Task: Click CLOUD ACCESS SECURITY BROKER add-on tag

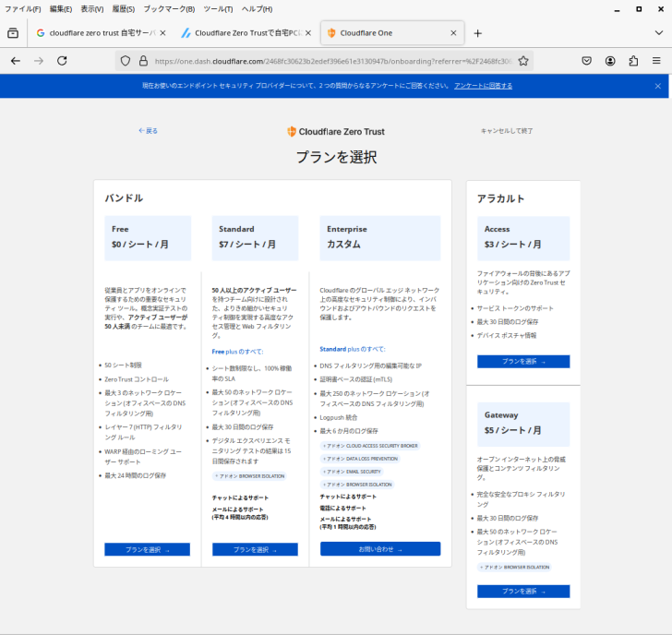Action: tap(370, 446)
